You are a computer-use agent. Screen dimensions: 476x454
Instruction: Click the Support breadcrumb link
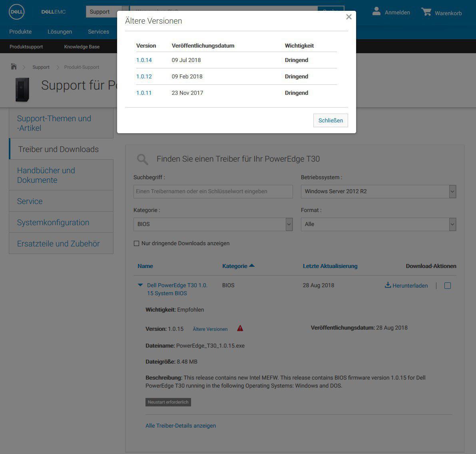(41, 67)
